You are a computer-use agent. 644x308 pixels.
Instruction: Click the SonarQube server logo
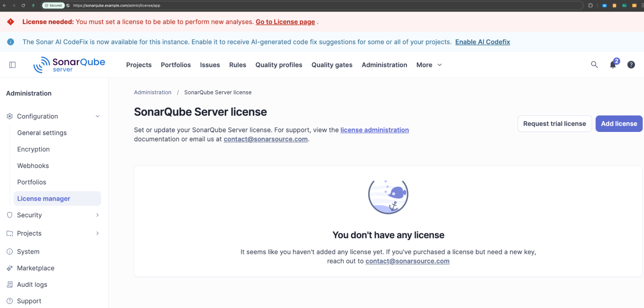[69, 65]
